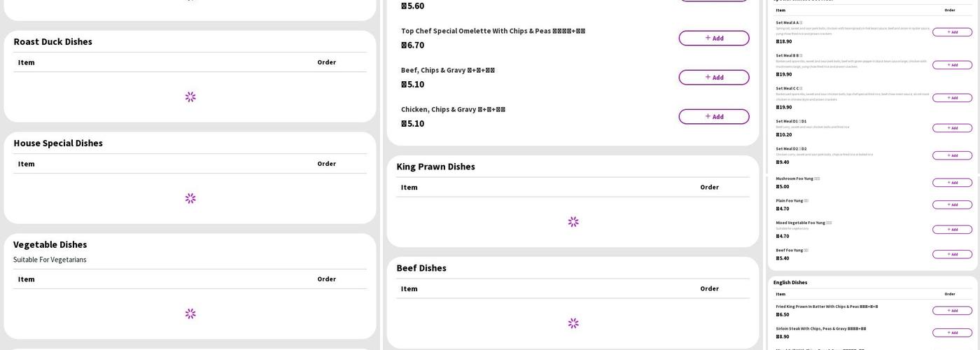Screen dimensions: 980x350
Task: Add Set Meal B to the order
Action: tap(952, 65)
